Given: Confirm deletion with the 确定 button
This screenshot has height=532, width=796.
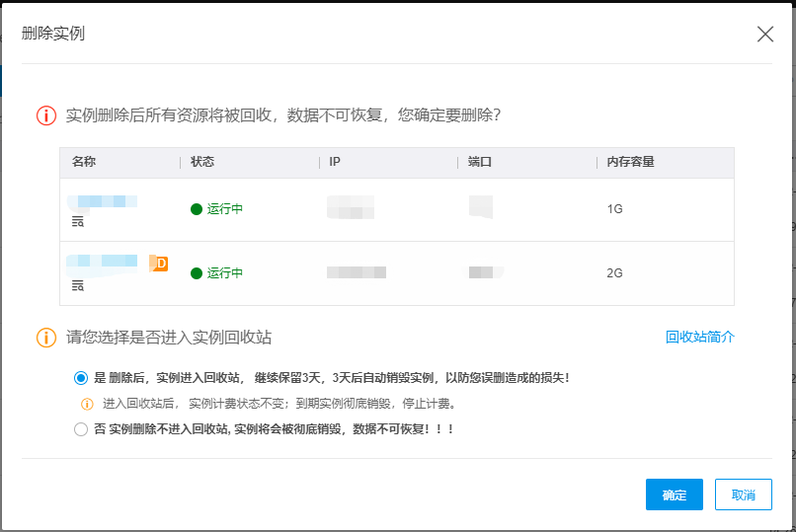Looking at the screenshot, I should coord(674,494).
